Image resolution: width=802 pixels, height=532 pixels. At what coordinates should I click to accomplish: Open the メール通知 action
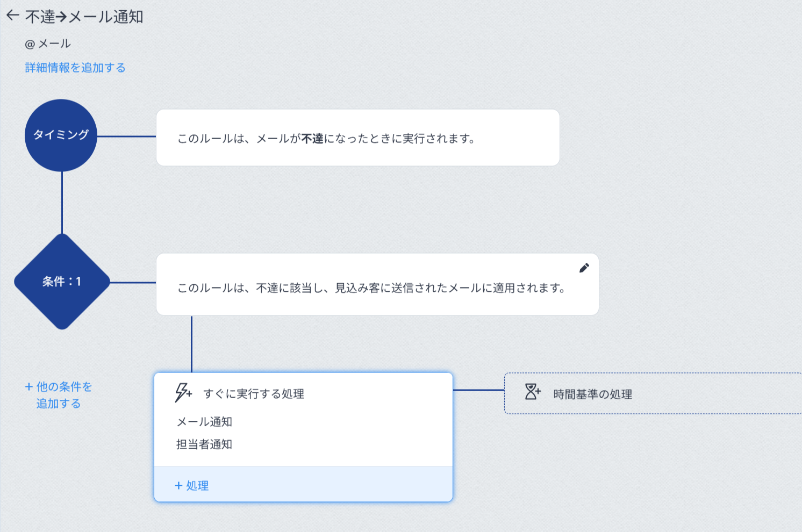204,422
